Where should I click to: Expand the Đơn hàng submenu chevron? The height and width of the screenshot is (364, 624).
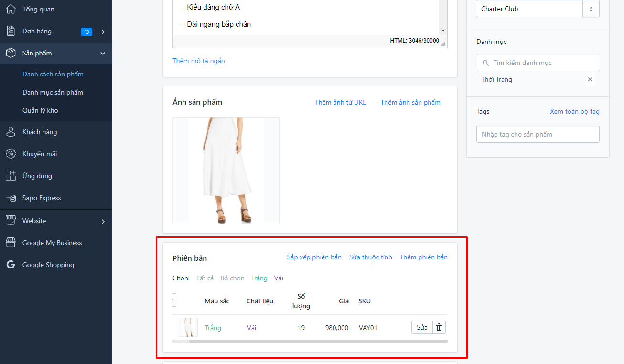(x=103, y=32)
